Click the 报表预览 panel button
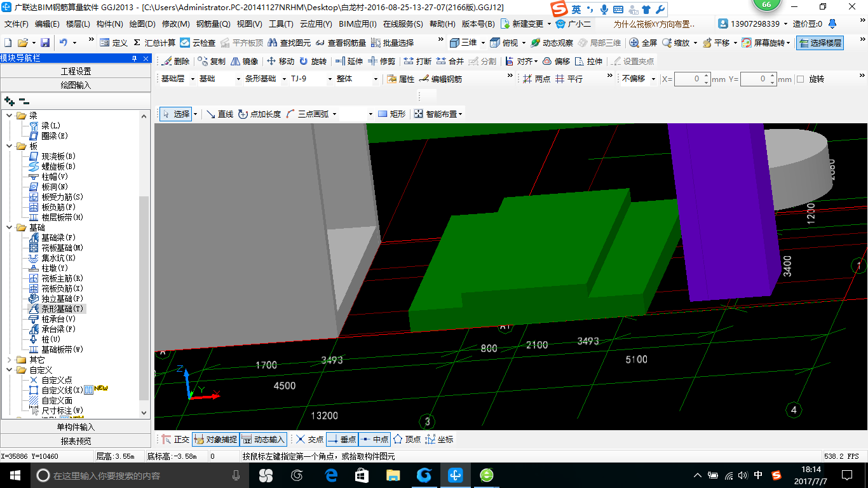The image size is (868, 488). click(76, 441)
